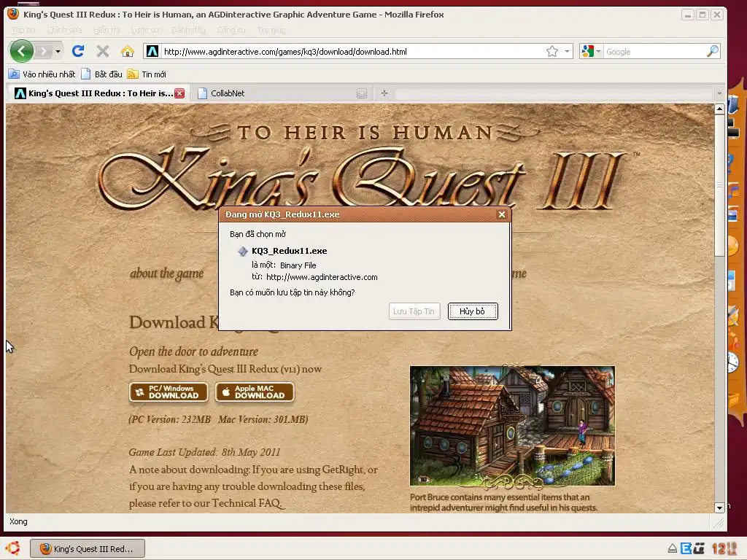
Task: Reload the current page
Action: (x=78, y=51)
